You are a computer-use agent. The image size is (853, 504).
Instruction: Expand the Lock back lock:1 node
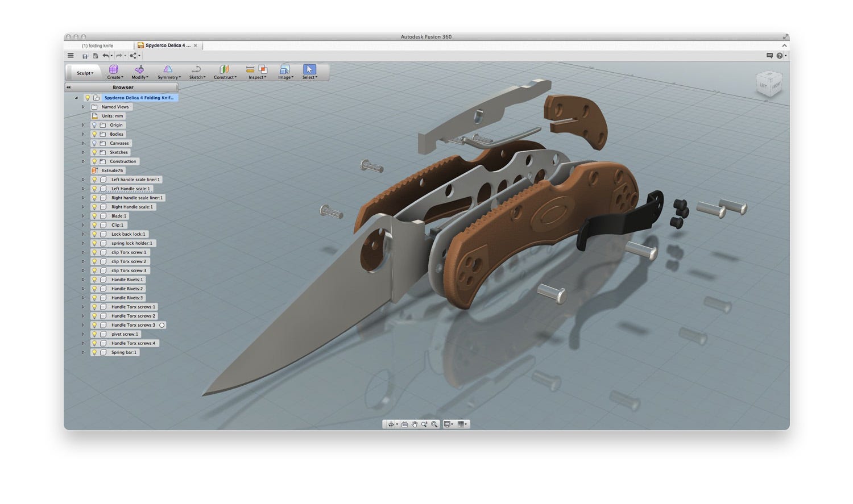83,234
